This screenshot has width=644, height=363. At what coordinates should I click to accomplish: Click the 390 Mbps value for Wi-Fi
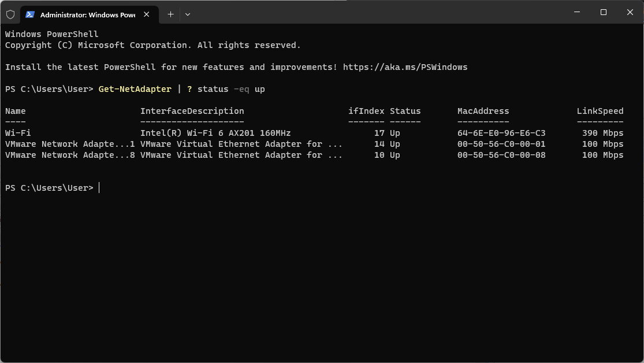point(602,133)
